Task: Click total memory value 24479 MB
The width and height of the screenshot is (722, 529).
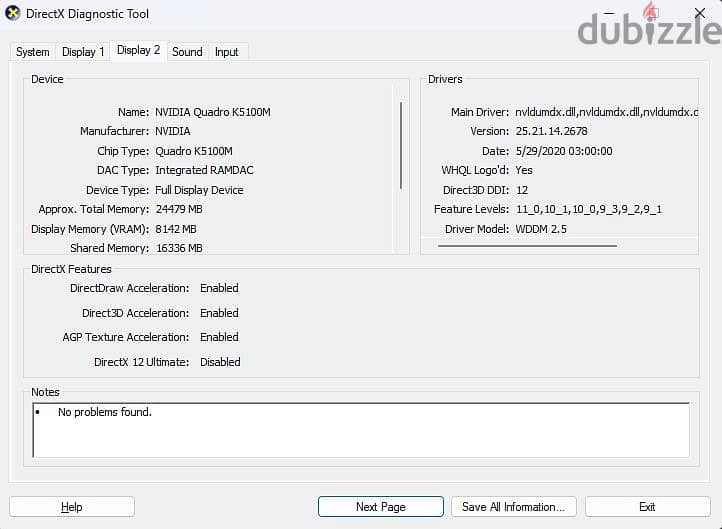Action: [179, 209]
